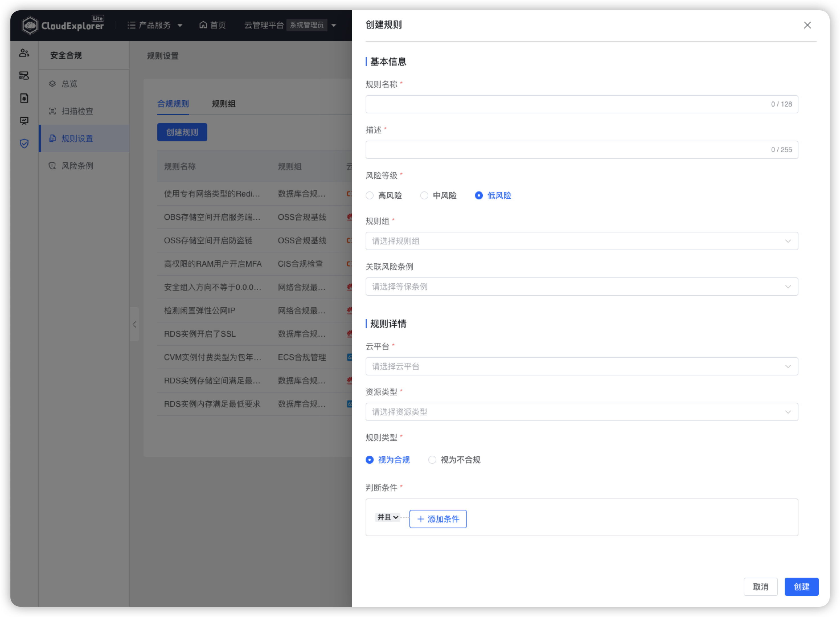Click rule CVM实例付费类型为包年…

click(212, 357)
